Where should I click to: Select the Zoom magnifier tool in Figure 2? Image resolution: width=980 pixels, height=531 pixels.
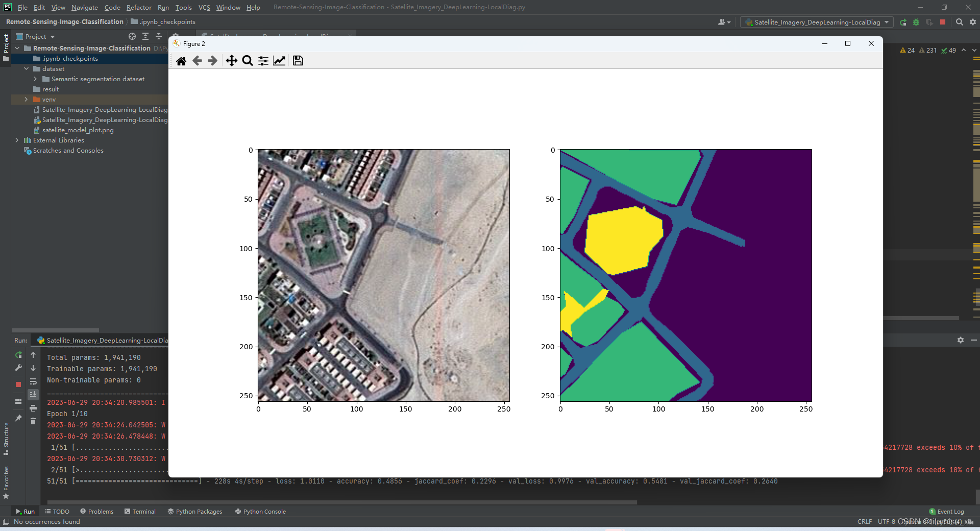pos(248,61)
